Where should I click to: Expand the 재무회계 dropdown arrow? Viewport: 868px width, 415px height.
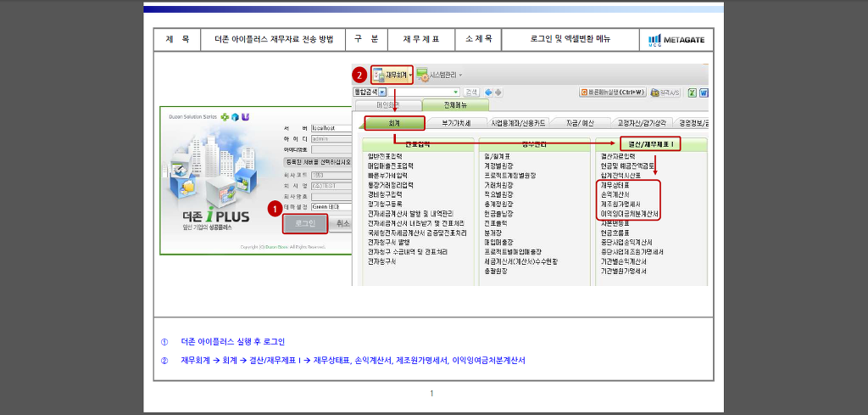coord(411,75)
